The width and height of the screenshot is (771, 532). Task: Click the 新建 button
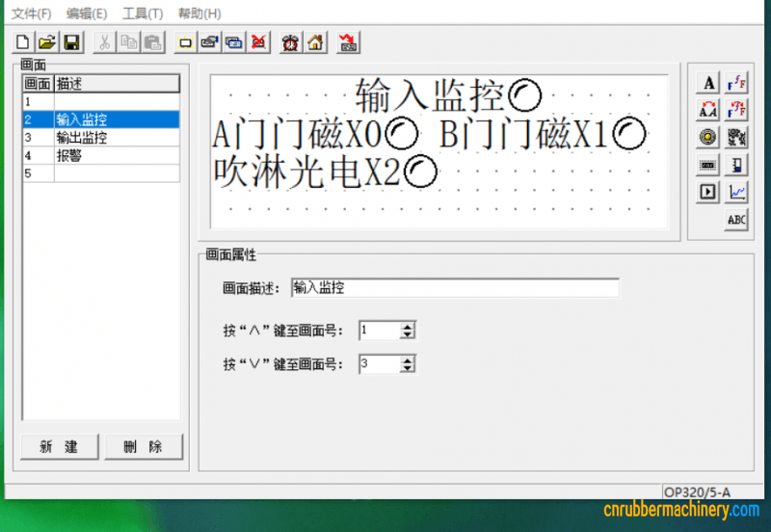[60, 447]
